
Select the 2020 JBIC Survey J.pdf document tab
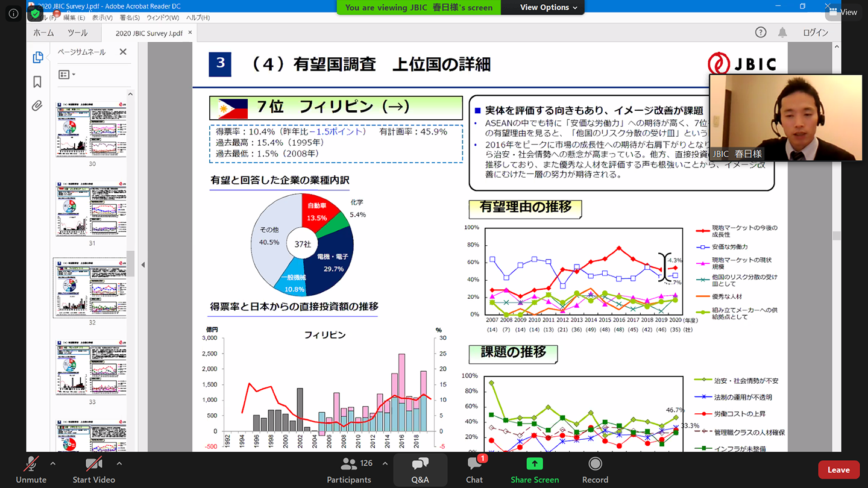(148, 33)
